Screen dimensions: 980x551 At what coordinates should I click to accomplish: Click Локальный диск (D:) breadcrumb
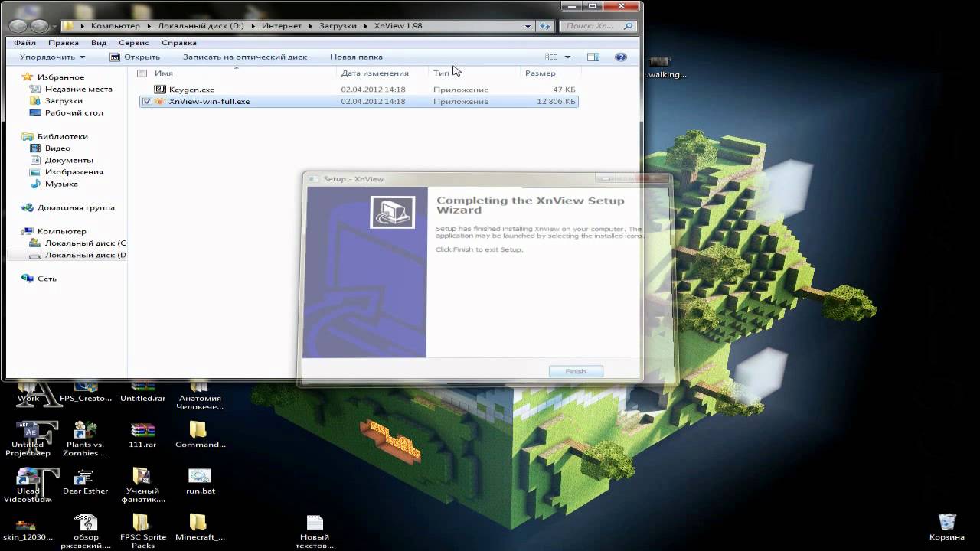[x=199, y=26]
